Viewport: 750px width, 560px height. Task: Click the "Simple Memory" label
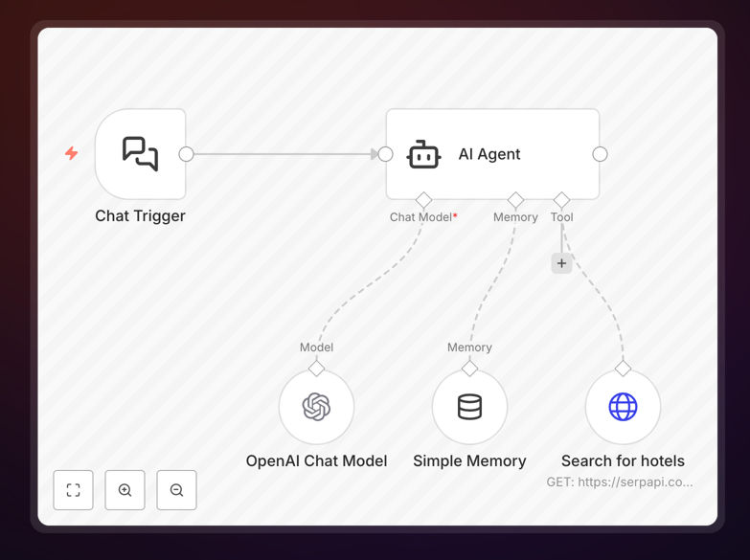pyautogui.click(x=469, y=461)
